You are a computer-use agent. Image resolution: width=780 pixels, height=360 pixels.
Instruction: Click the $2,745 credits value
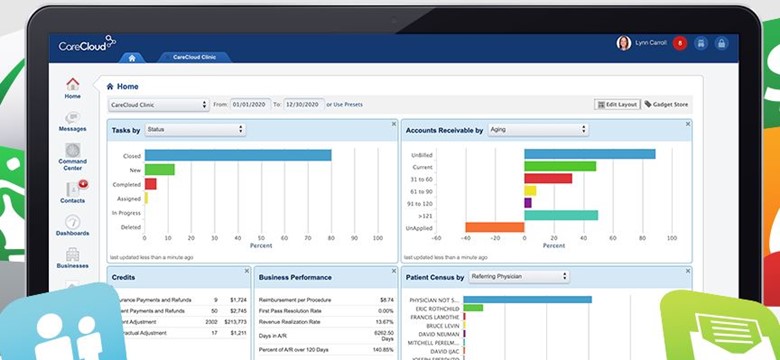239,311
